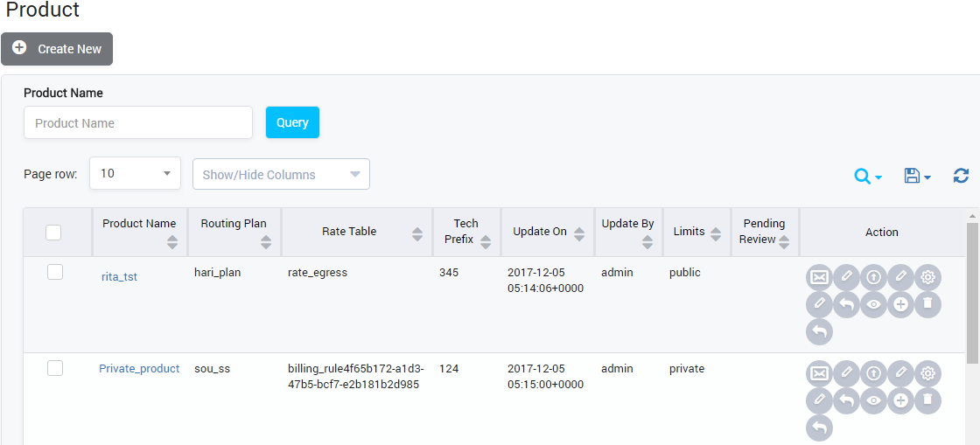Expand the Show/Hide Columns dropdown
Viewport: 980px width, 445px height.
(x=281, y=174)
